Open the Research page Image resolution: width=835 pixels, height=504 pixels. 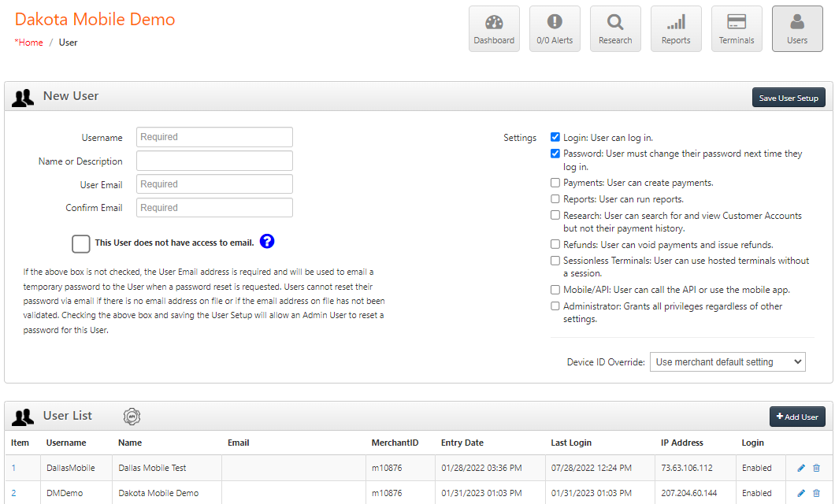(x=615, y=28)
